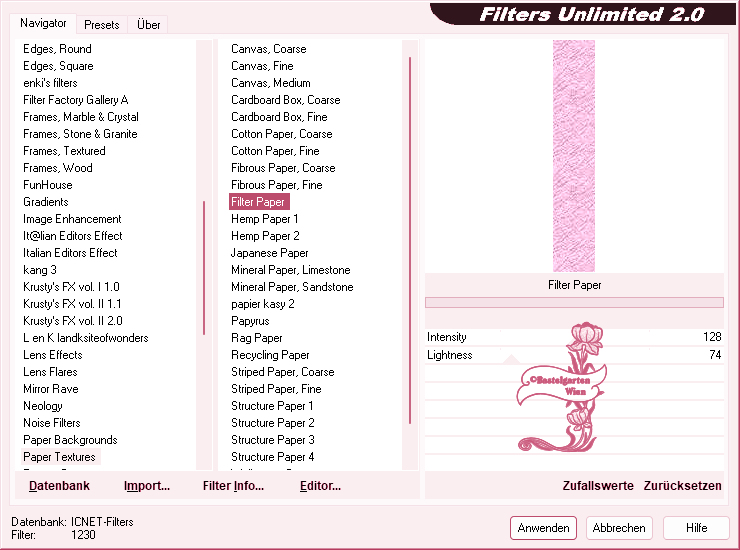This screenshot has width=740, height=550.
Task: Click the Abbrechen button
Action: click(619, 528)
